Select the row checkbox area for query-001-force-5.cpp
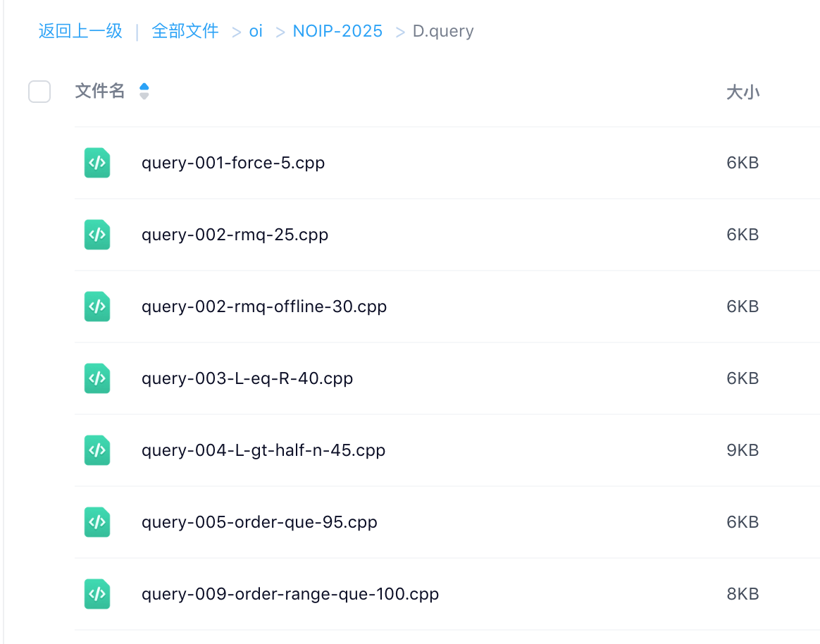 pyautogui.click(x=39, y=163)
